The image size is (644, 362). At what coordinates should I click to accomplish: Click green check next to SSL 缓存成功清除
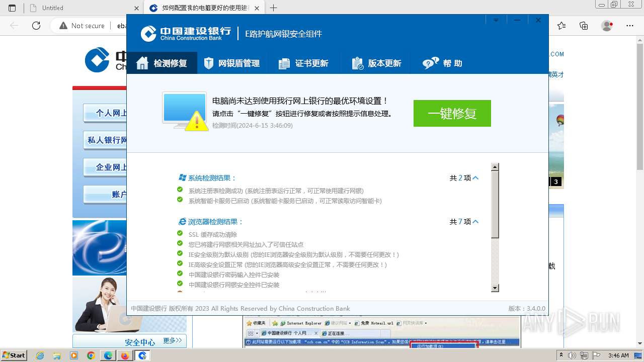coord(180,233)
